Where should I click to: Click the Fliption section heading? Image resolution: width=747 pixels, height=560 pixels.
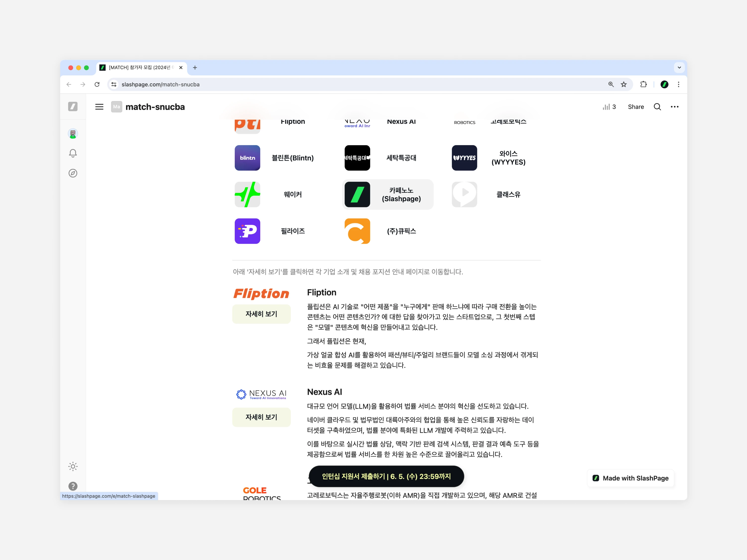(321, 292)
